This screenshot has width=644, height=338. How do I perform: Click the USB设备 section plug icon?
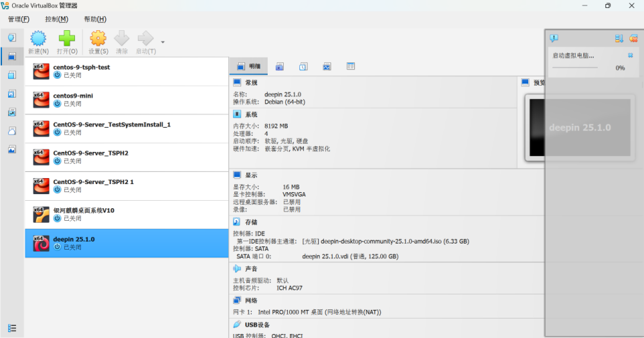[237, 325]
